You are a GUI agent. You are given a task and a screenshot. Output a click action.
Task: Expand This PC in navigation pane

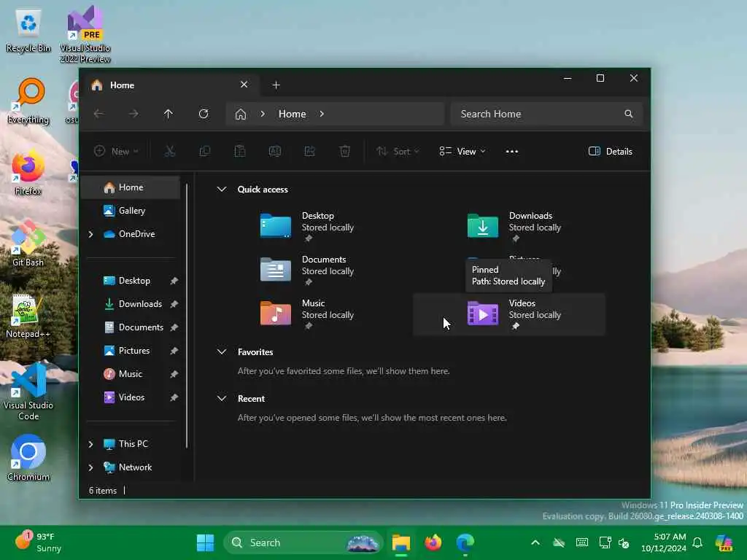(x=90, y=444)
